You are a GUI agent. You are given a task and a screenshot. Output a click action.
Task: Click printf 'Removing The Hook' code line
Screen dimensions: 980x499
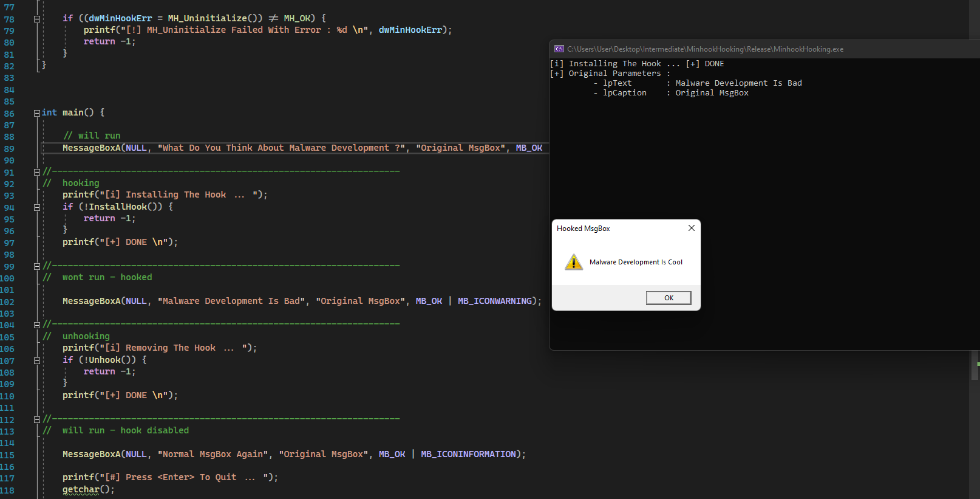click(x=160, y=348)
